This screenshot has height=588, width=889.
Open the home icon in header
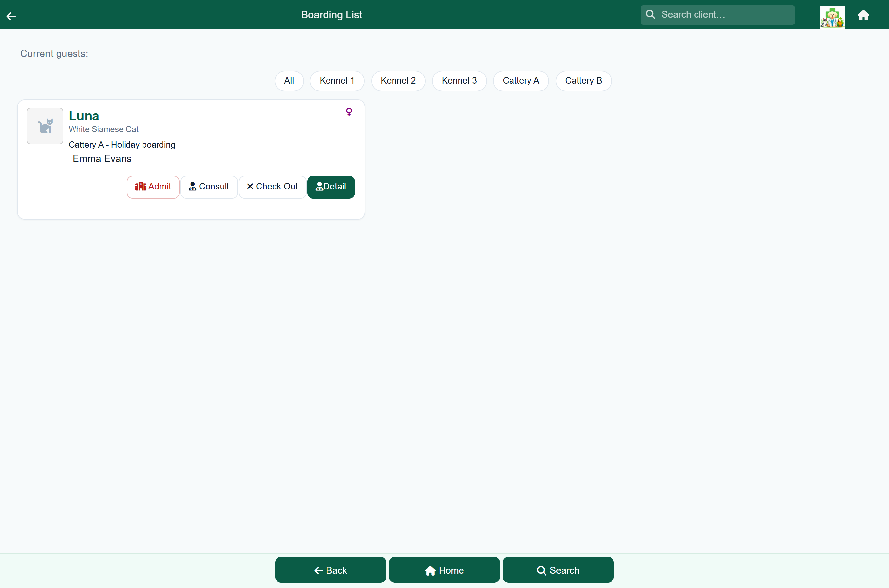click(863, 15)
